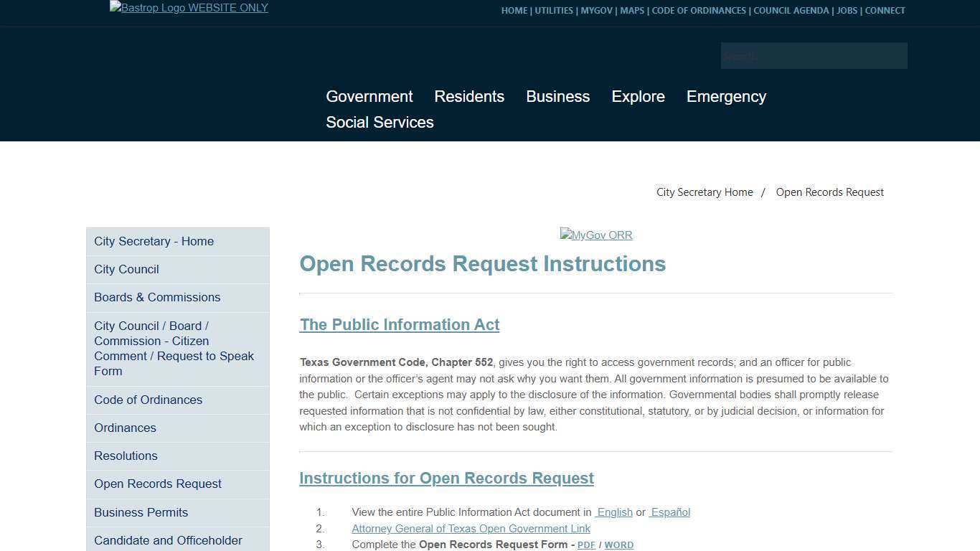Expand the Emergency menu
The image size is (980, 551).
click(726, 97)
